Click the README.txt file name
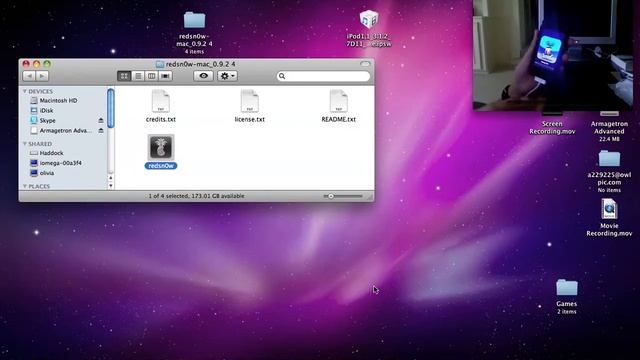Screen dimensions: 640x360 tap(338, 120)
